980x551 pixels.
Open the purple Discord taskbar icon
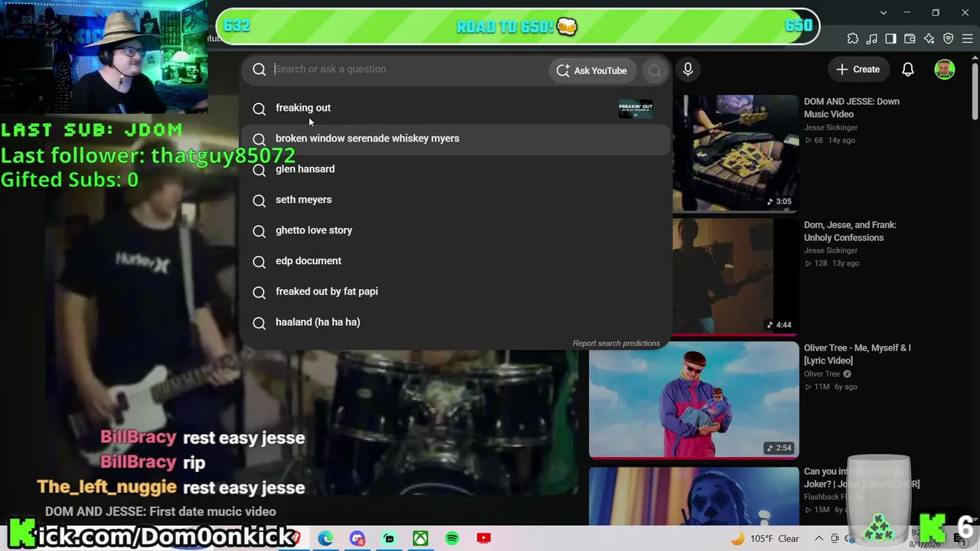coord(358,538)
